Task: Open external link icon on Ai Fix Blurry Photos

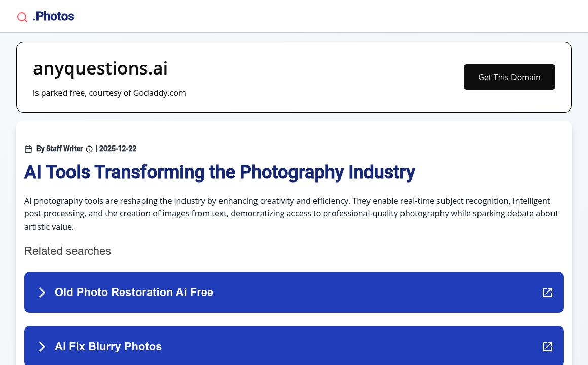Action: (547, 347)
